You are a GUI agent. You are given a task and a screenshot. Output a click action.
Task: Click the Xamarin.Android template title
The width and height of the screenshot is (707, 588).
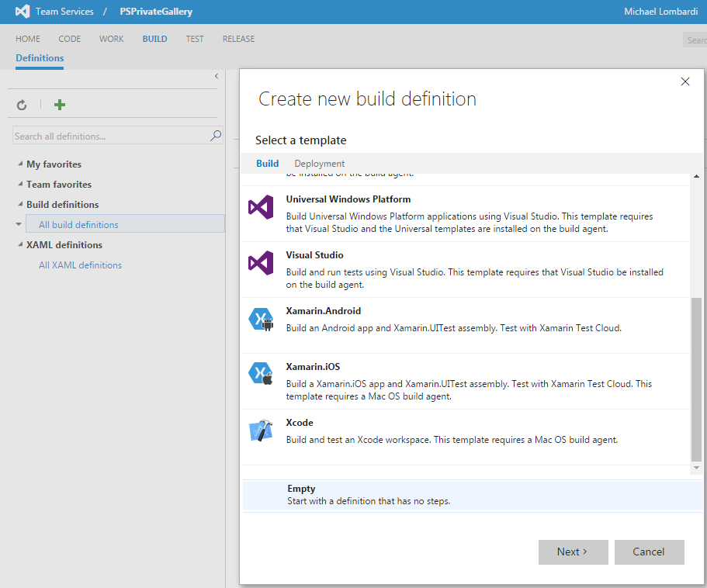[324, 311]
